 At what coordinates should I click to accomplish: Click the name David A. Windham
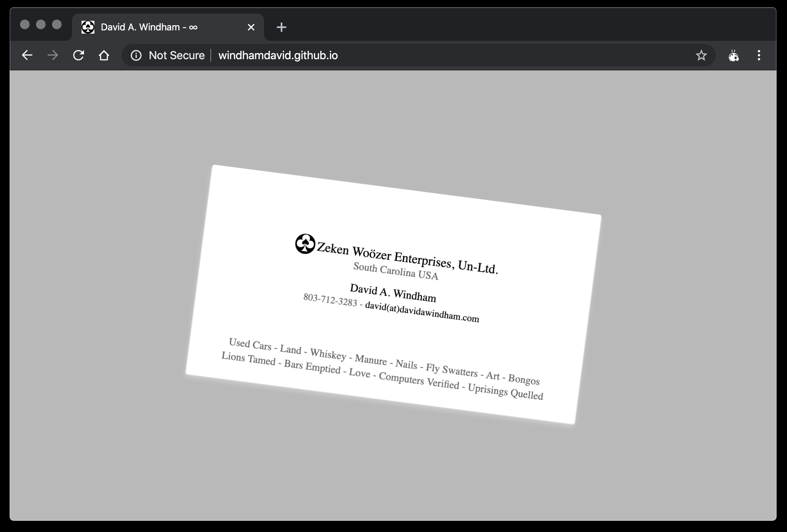(393, 293)
